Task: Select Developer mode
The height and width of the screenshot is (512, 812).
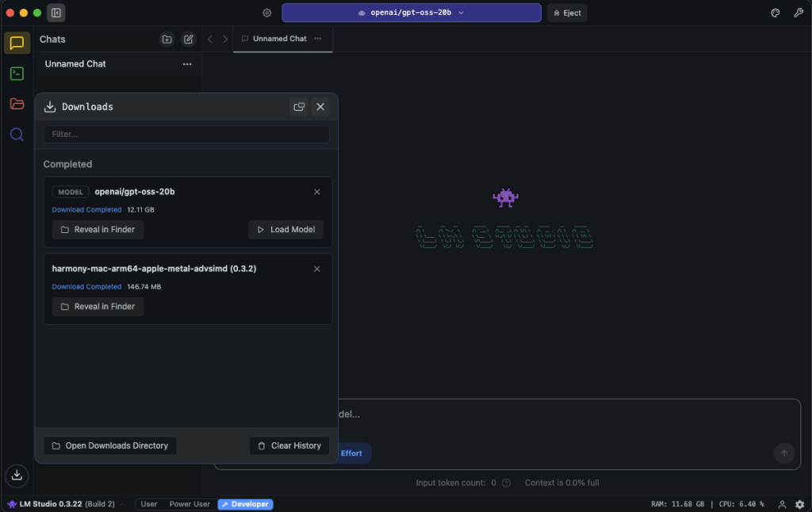Action: coord(245,504)
